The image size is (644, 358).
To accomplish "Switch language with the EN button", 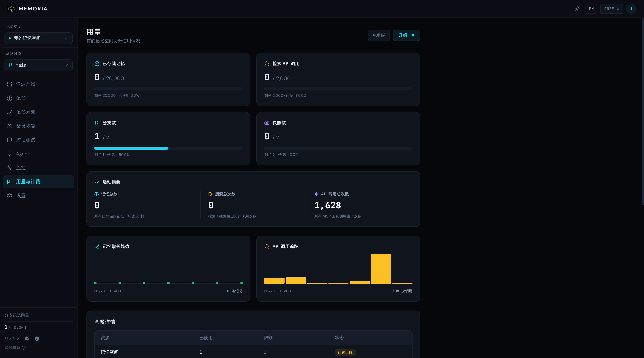I will tap(591, 9).
